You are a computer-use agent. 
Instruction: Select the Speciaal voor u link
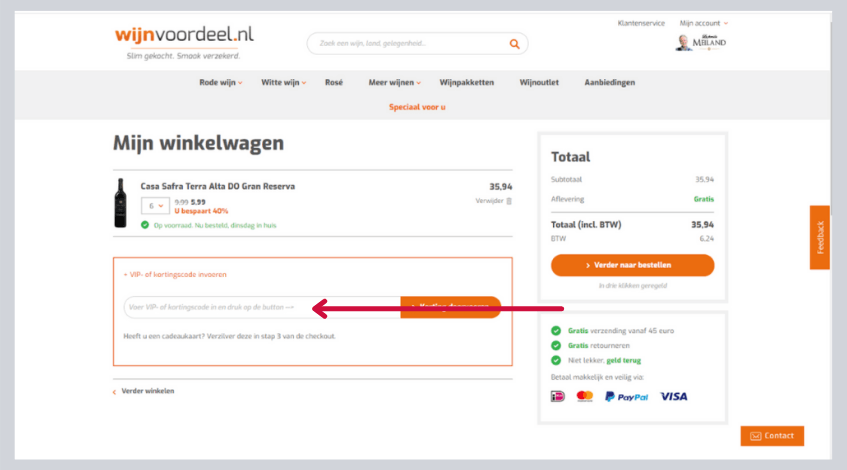[417, 107]
